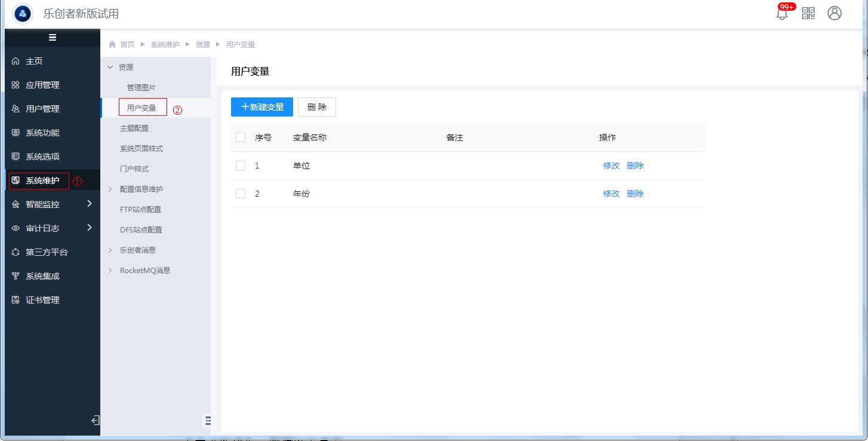Click 删除 link for the 年份 row

(635, 194)
